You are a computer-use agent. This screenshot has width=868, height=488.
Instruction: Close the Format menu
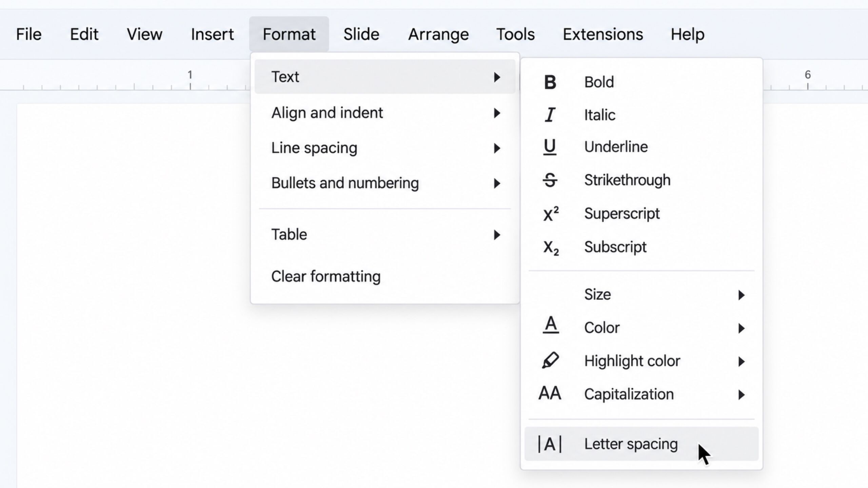click(289, 34)
